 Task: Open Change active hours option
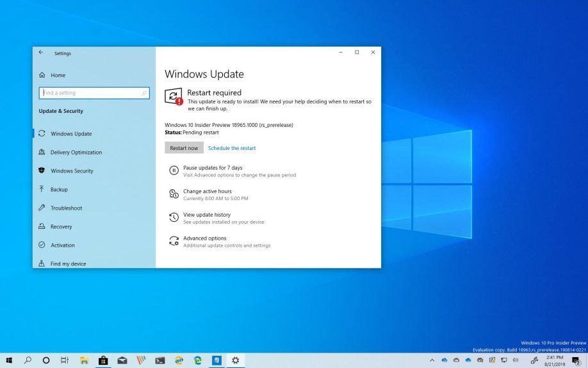tap(207, 192)
